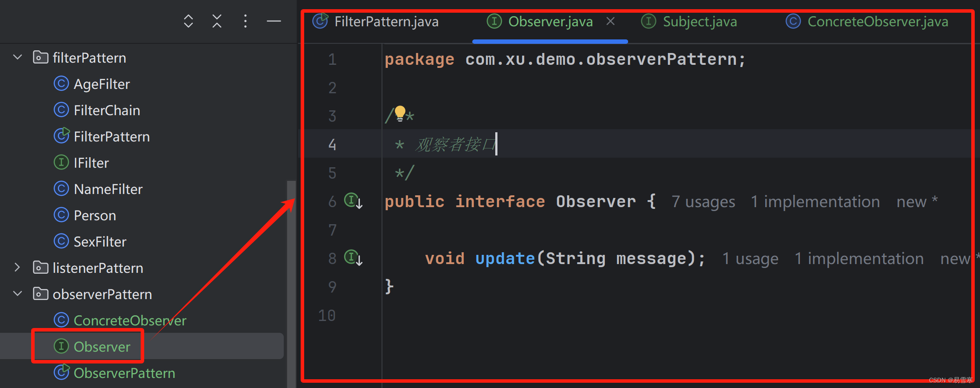Open Person in the project tree
The image size is (980, 388).
point(95,215)
